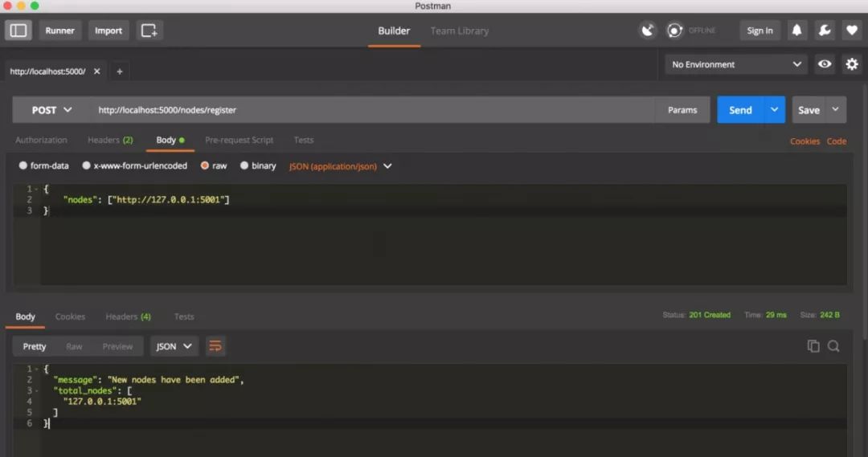The height and width of the screenshot is (457, 868).
Task: Open the request Tests tab
Action: tap(303, 140)
